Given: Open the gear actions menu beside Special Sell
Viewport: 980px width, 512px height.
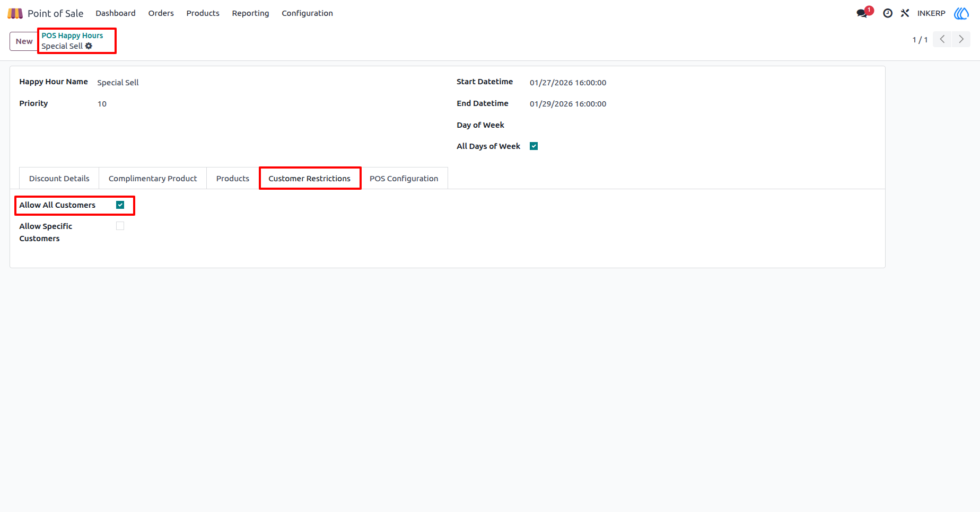Looking at the screenshot, I should coord(89,46).
